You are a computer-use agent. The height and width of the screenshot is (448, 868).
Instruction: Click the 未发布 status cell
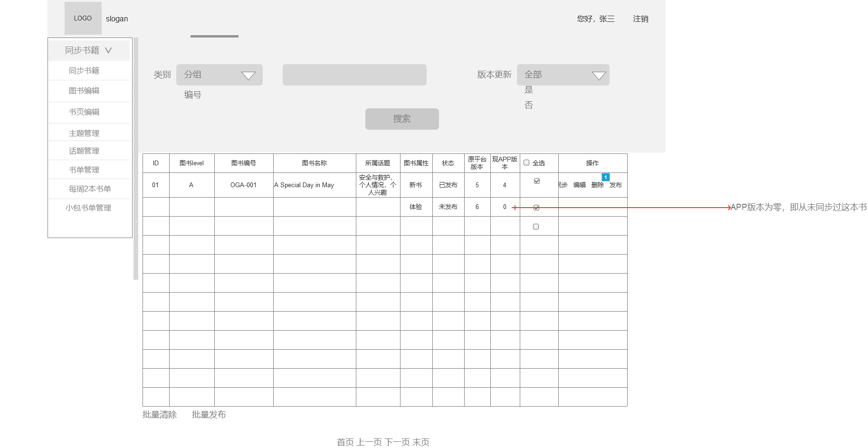[x=448, y=207]
